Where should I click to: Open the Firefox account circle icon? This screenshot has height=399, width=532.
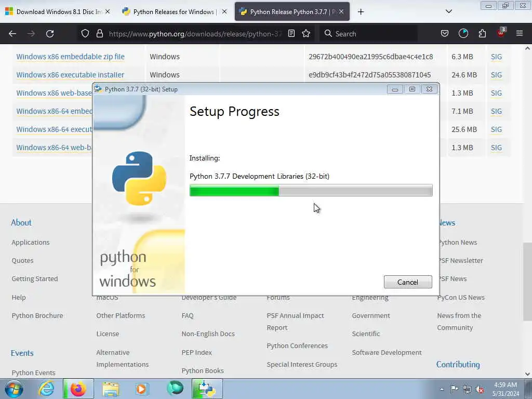(463, 33)
